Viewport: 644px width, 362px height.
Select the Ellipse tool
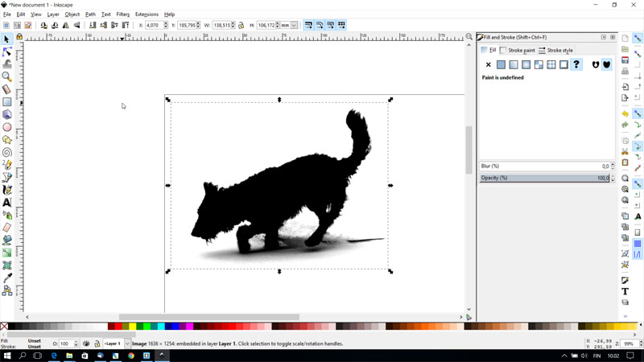[6, 127]
